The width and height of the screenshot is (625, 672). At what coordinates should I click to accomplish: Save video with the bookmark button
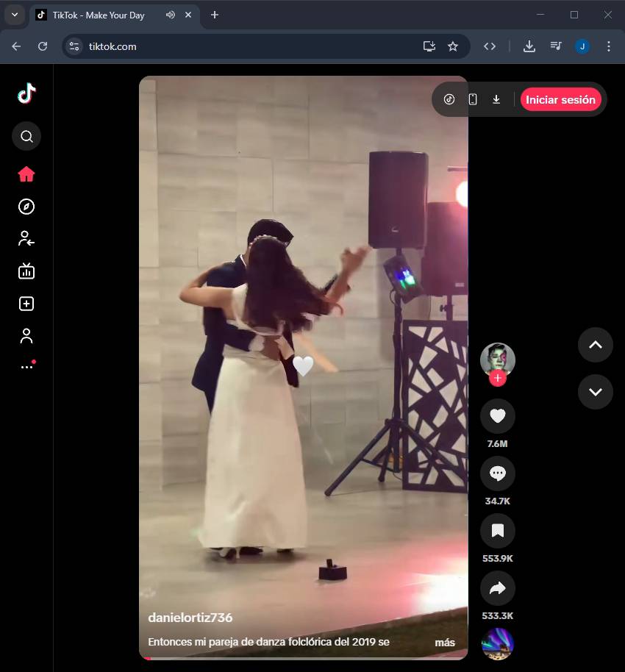click(x=498, y=531)
